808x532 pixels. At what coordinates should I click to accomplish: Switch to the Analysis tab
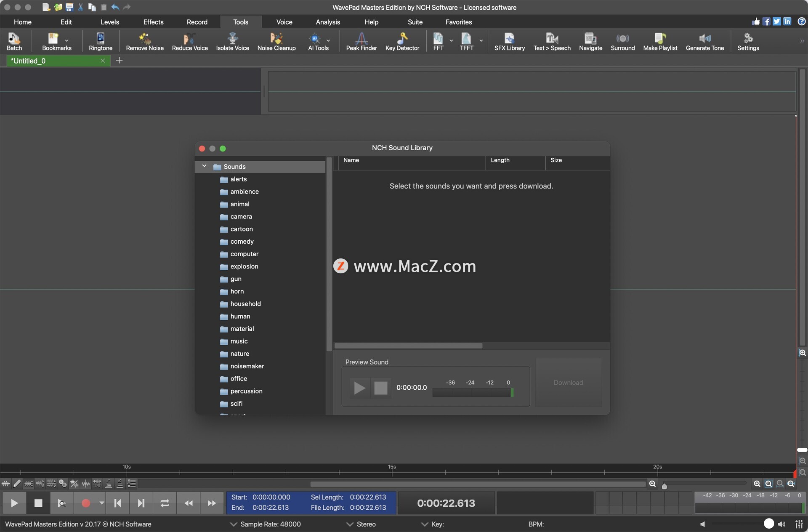[328, 22]
